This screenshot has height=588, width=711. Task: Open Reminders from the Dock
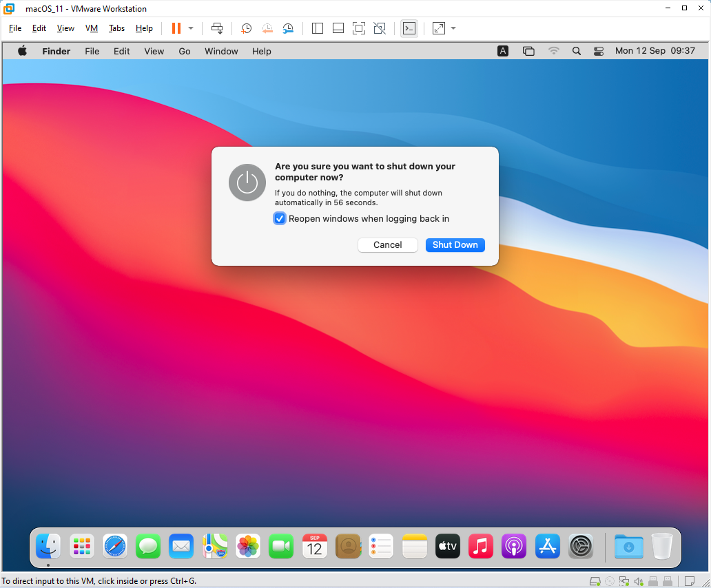coord(381,546)
